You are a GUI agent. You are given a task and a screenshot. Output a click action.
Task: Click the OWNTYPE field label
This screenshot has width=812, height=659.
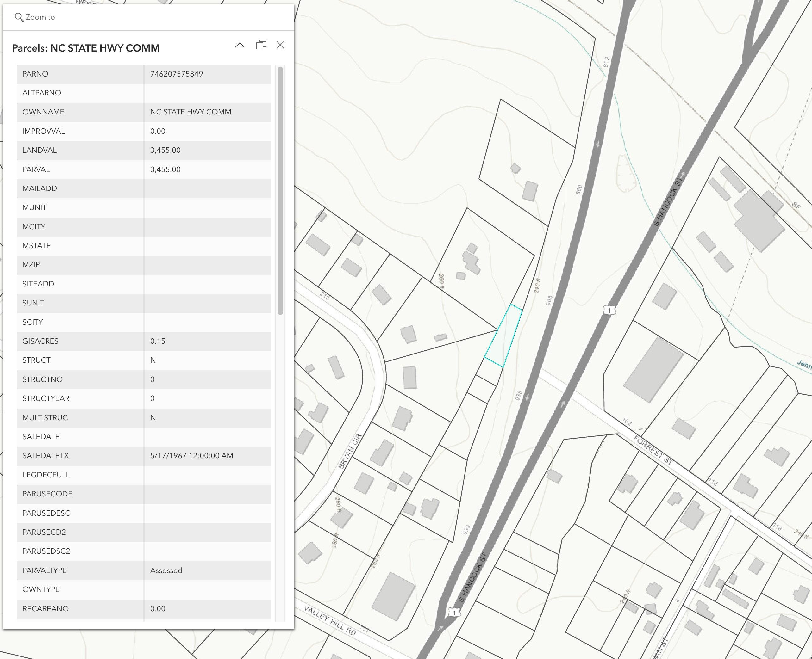click(x=41, y=589)
